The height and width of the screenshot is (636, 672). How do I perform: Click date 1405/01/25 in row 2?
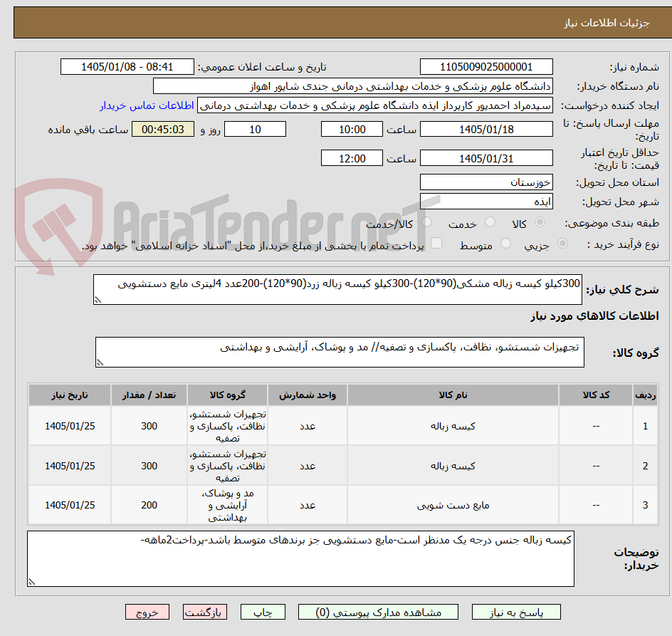tap(70, 466)
